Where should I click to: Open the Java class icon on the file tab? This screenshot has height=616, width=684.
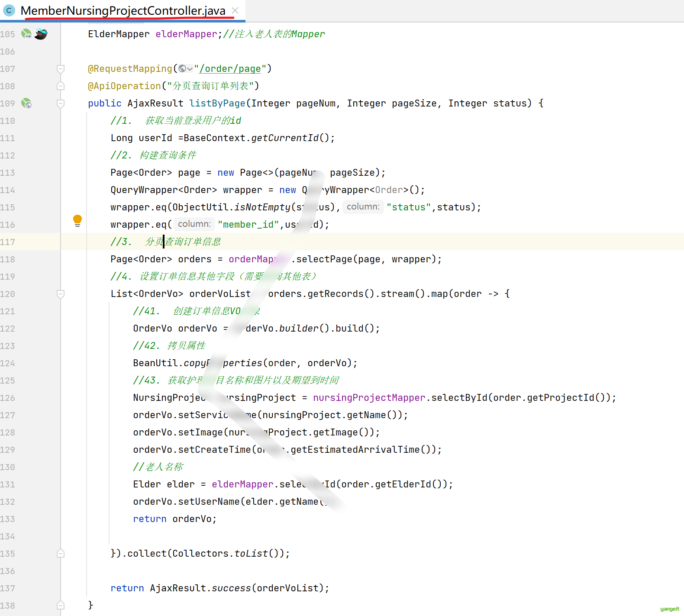pos(9,10)
